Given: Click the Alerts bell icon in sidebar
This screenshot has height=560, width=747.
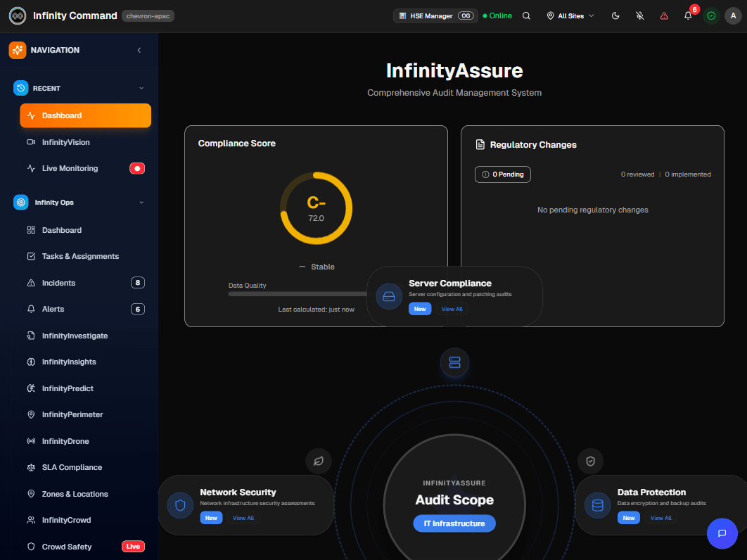Looking at the screenshot, I should point(31,310).
